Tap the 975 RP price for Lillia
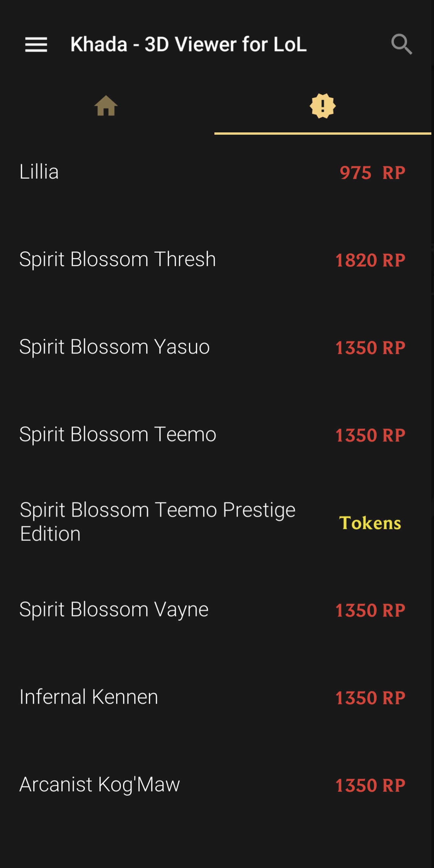Viewport: 434px width, 868px height. [x=372, y=173]
